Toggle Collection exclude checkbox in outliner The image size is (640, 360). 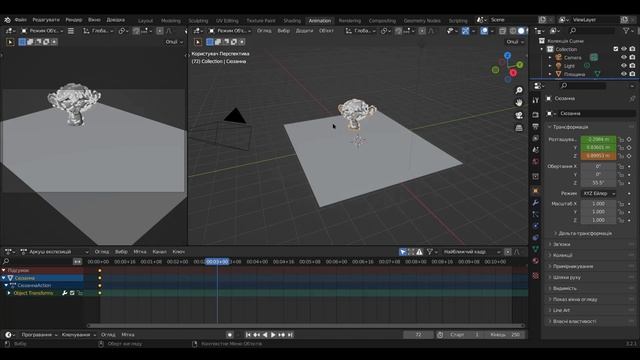click(616, 49)
